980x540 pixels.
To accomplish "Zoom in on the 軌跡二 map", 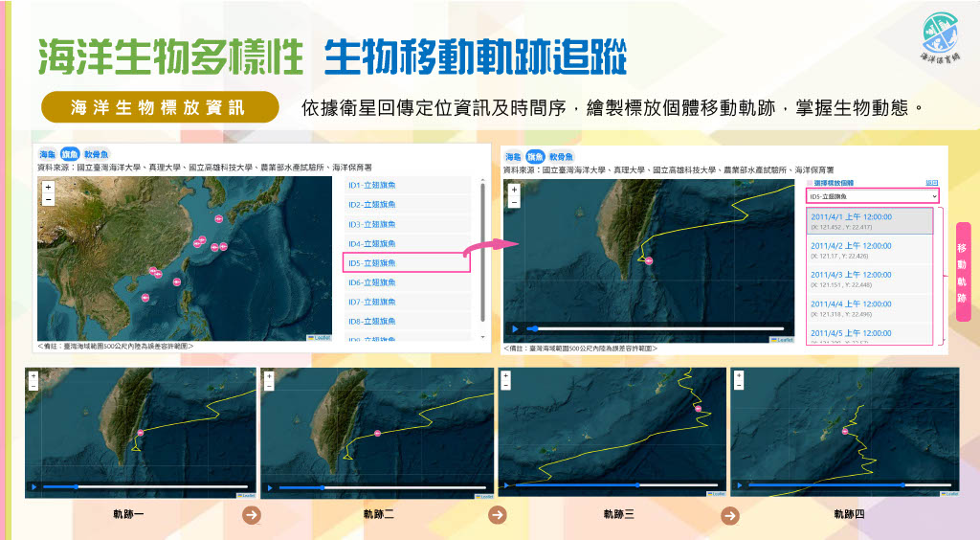I will [269, 376].
